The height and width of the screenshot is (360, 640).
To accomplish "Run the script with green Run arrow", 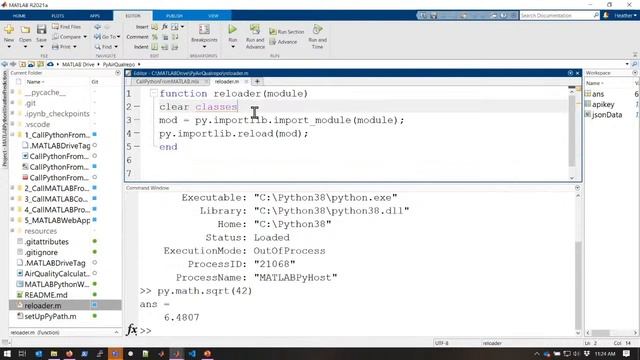I will 232,29.
